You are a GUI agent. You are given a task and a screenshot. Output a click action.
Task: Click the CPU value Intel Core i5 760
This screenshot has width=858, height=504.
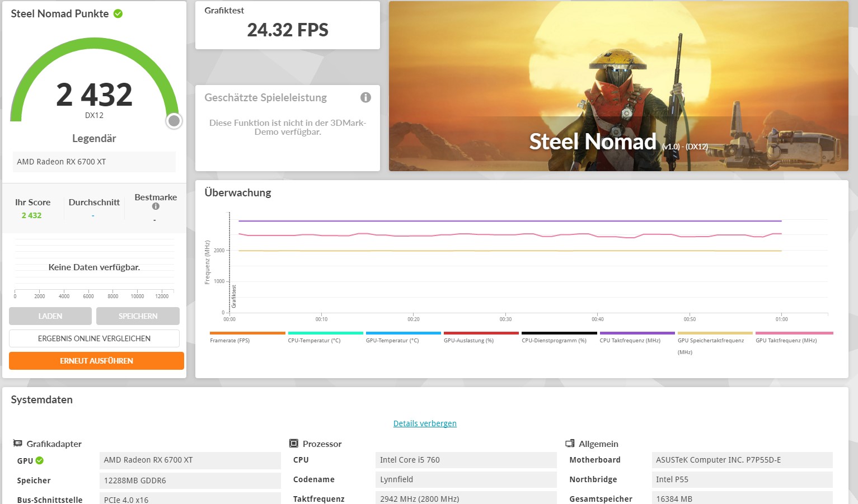point(466,460)
